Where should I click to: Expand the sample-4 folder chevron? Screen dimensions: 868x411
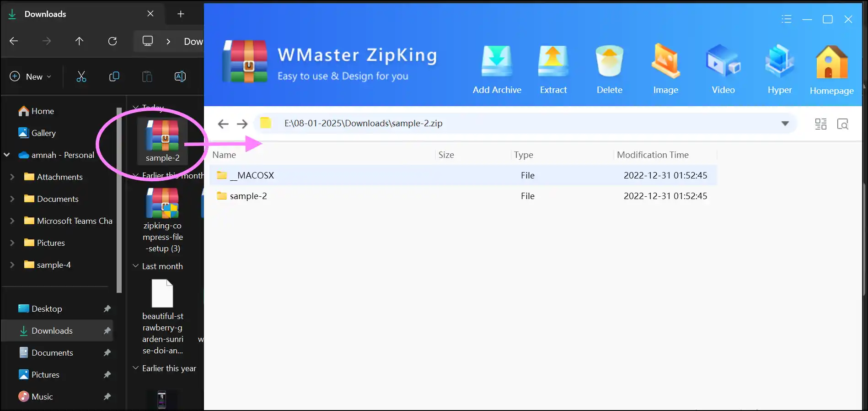tap(12, 265)
